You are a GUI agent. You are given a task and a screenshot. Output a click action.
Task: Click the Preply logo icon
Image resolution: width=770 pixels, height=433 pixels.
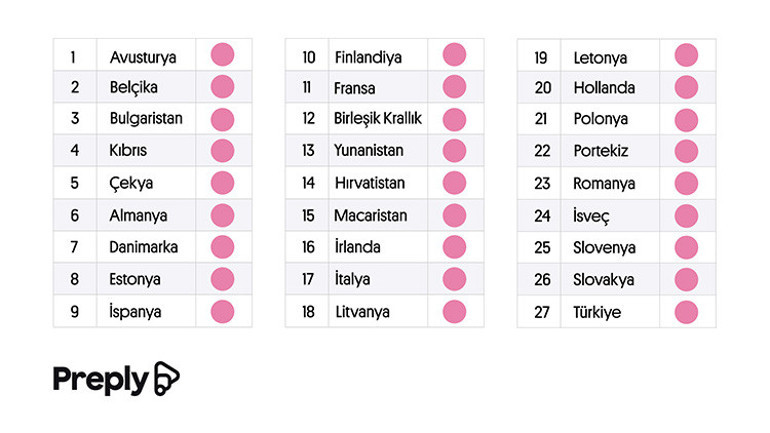pos(166,379)
